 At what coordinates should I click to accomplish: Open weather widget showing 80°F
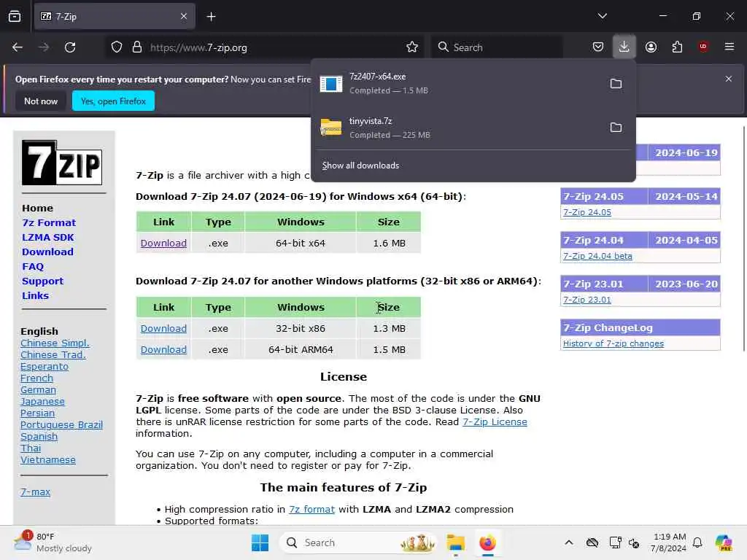(53, 542)
